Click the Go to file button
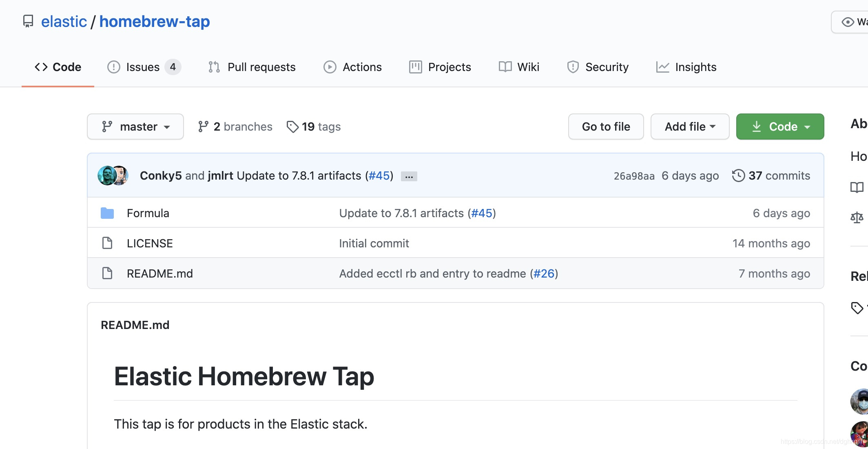The height and width of the screenshot is (449, 868). pos(606,127)
